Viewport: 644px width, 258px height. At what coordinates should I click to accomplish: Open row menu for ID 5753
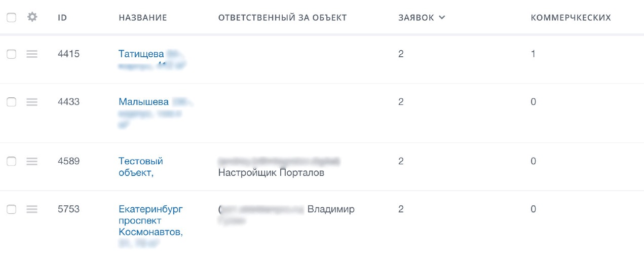32,209
